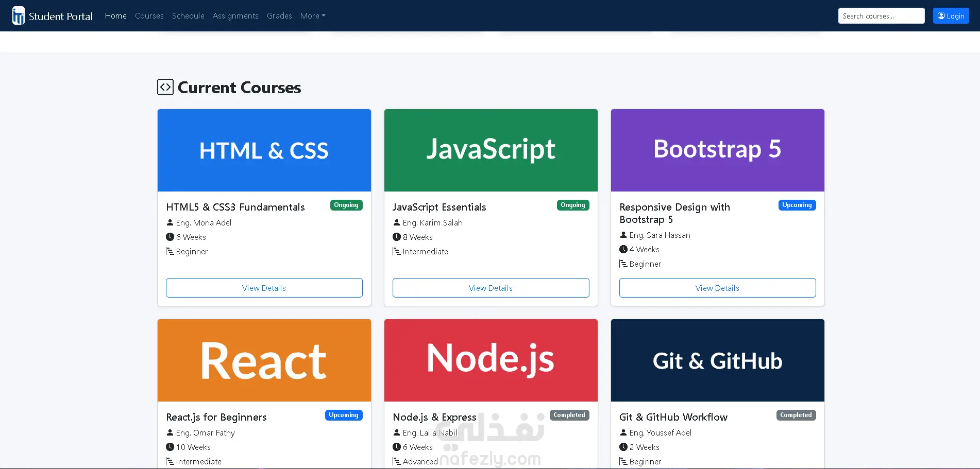980x469 pixels.
Task: Click the person icon next to Eng. Omar Fathy
Action: click(x=170, y=432)
